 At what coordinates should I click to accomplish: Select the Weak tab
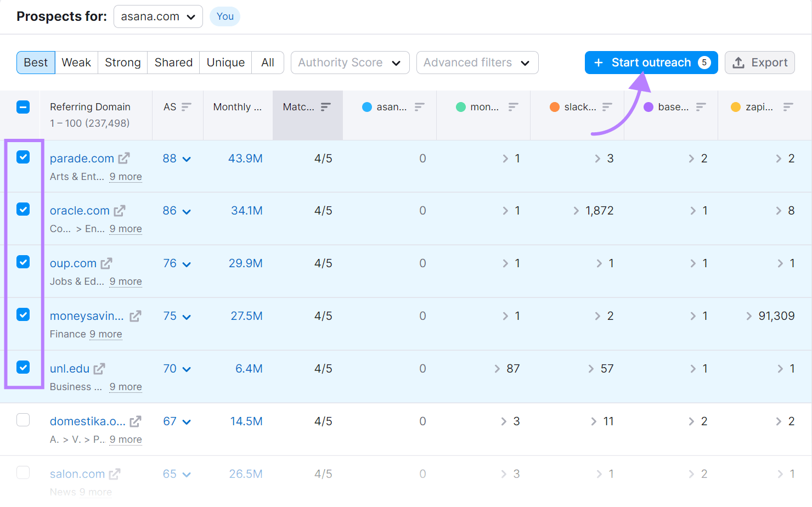pyautogui.click(x=76, y=63)
